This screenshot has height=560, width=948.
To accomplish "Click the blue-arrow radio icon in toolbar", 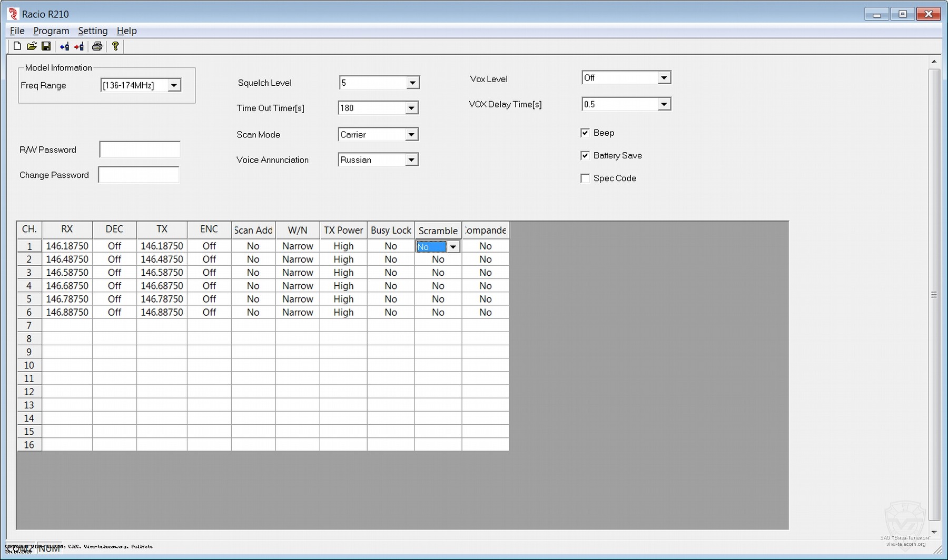I will coord(64,46).
